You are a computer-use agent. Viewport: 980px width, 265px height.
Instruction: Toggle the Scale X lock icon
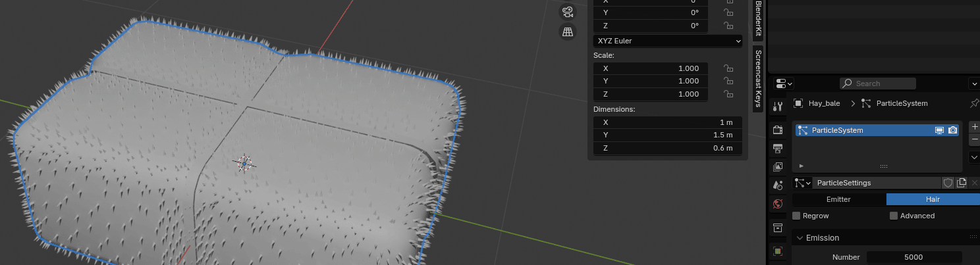[728, 68]
